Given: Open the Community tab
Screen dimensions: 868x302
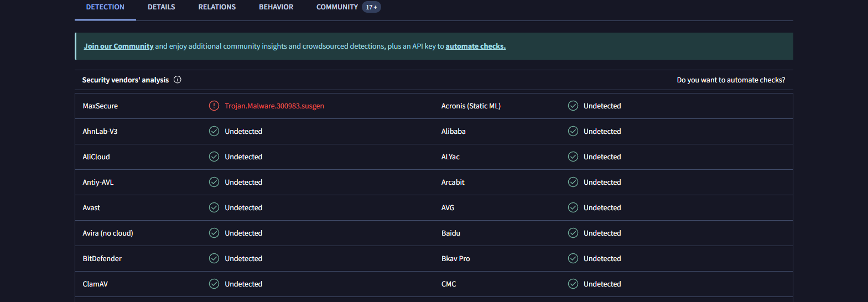Looking at the screenshot, I should 337,7.
